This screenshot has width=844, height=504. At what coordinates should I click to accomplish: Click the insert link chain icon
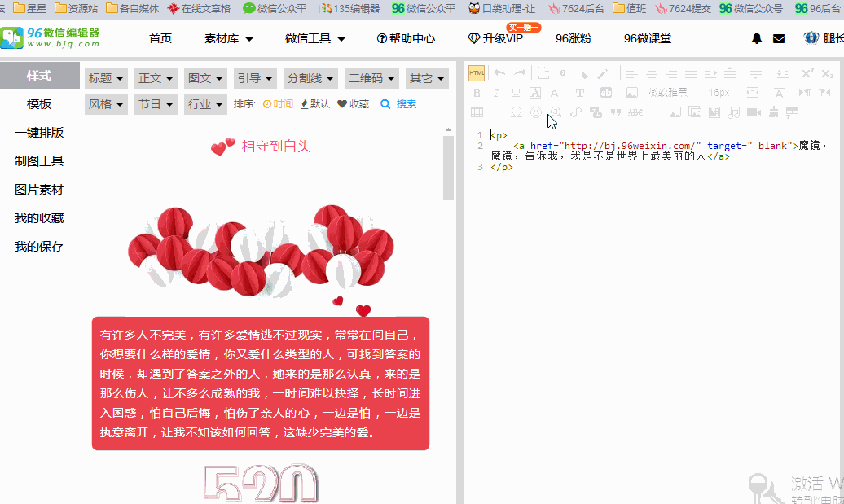(576, 112)
